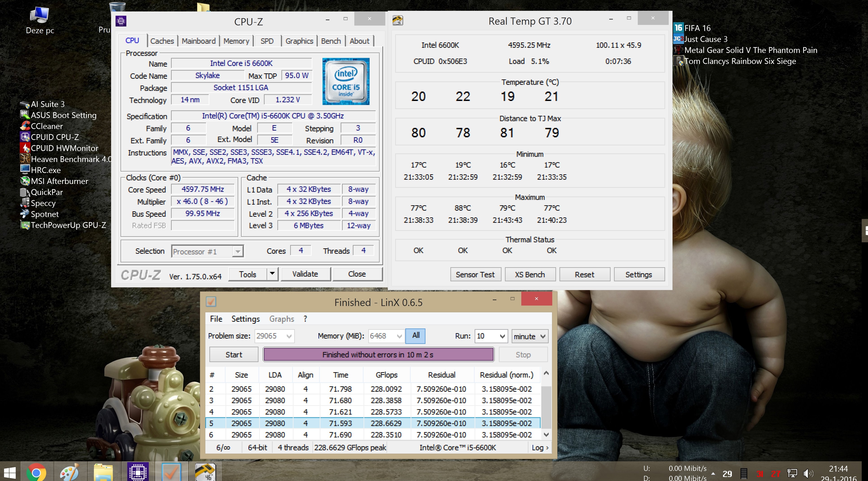This screenshot has width=868, height=481.
Task: Open the Tools dropdown arrow in CPU-Z
Action: tap(272, 274)
